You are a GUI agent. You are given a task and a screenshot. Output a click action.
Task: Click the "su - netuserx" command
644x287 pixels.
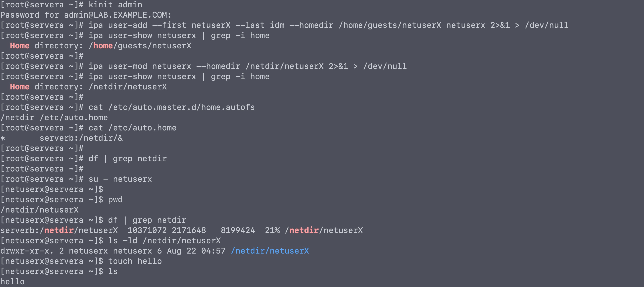120,179
